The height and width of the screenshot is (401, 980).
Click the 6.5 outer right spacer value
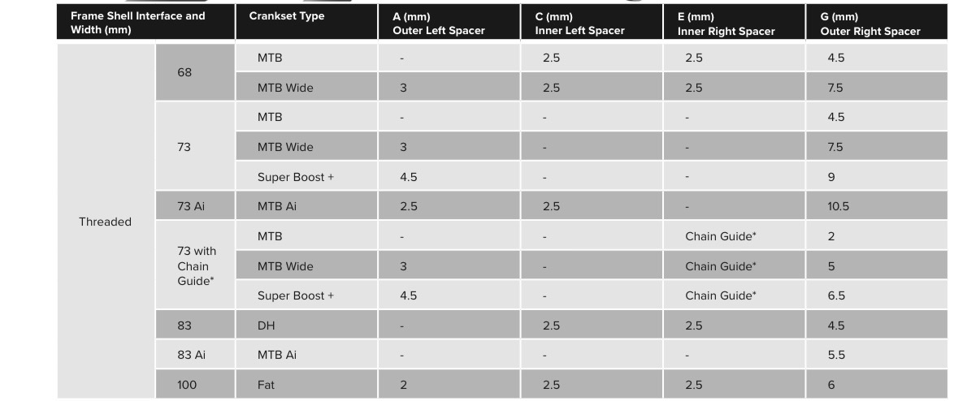836,295
